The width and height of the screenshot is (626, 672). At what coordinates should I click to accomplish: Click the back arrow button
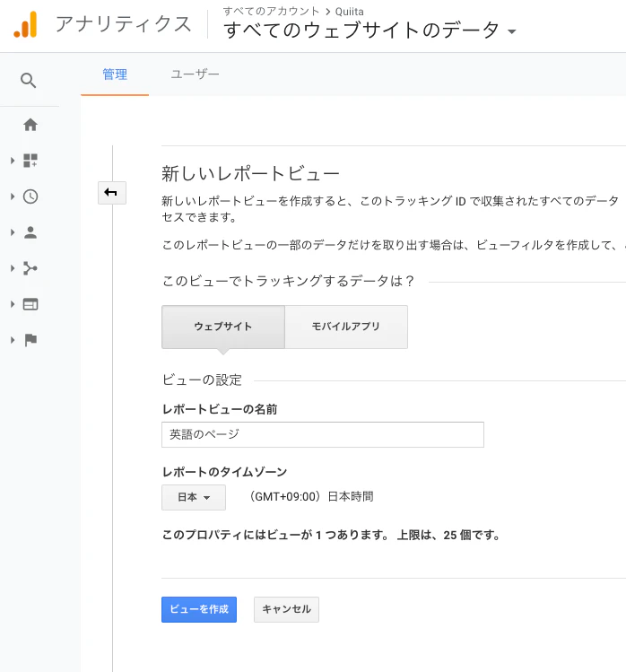pos(112,192)
